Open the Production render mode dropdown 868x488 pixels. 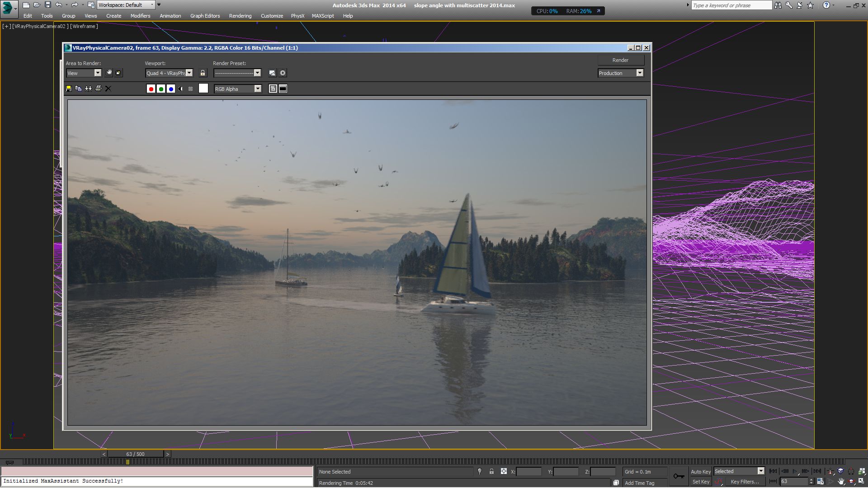(x=639, y=73)
